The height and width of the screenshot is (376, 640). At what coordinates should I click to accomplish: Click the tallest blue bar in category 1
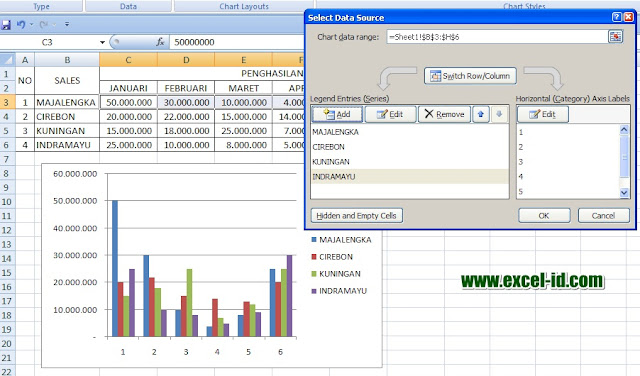[115, 268]
